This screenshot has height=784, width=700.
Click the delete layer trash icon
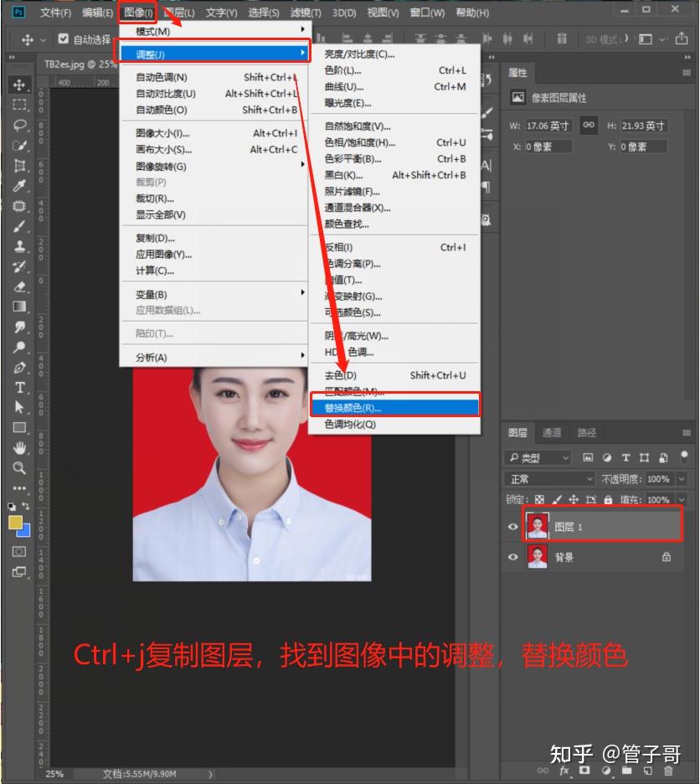tap(668, 771)
